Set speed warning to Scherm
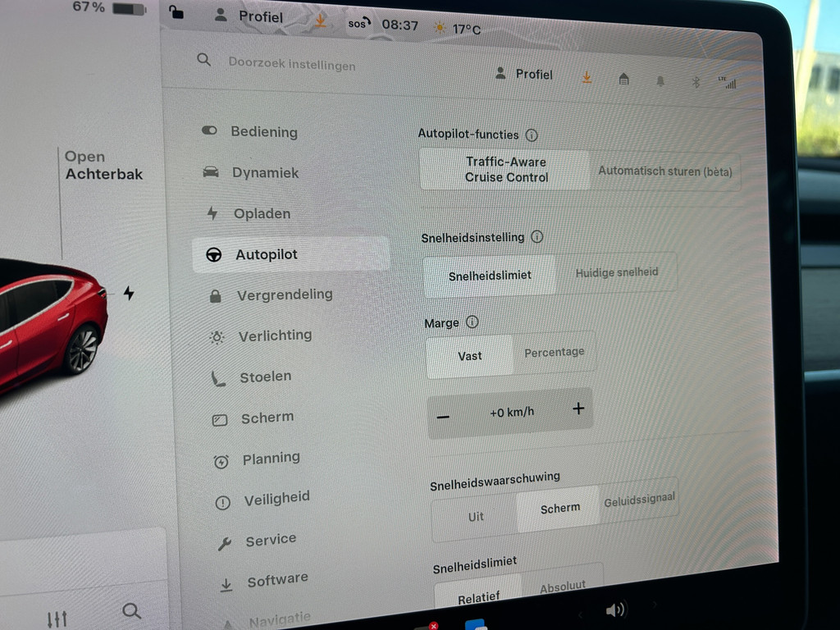Screen dimensions: 840x630 click(x=559, y=508)
